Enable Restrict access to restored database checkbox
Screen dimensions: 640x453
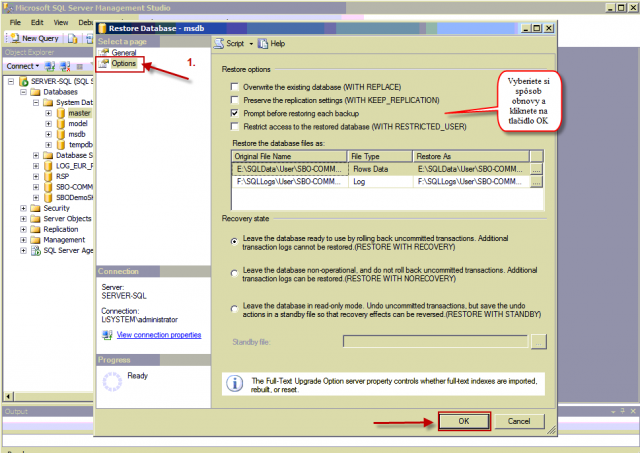[235, 127]
